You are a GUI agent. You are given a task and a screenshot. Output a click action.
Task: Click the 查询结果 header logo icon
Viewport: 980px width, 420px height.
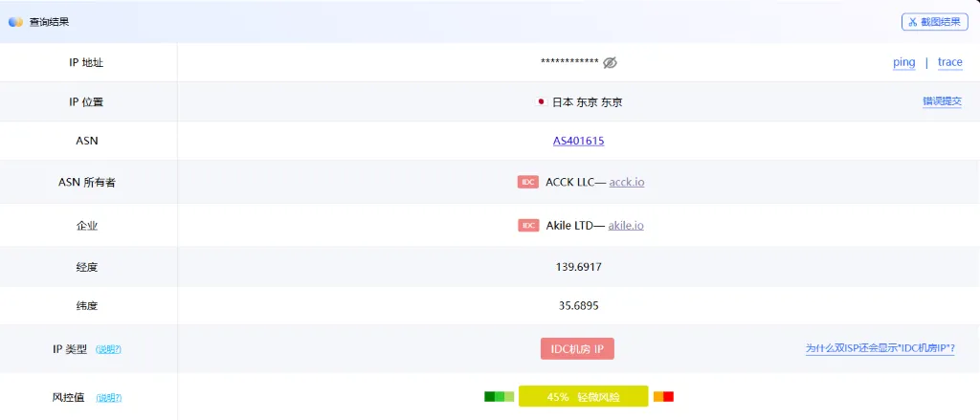pos(15,22)
